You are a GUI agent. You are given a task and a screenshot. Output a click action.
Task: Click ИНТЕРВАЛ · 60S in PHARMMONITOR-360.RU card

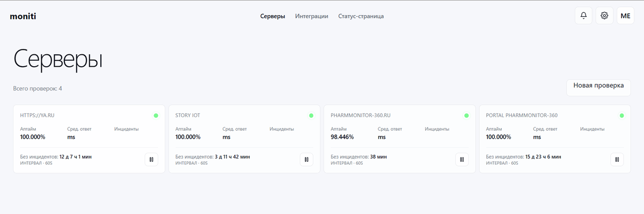[347, 163]
